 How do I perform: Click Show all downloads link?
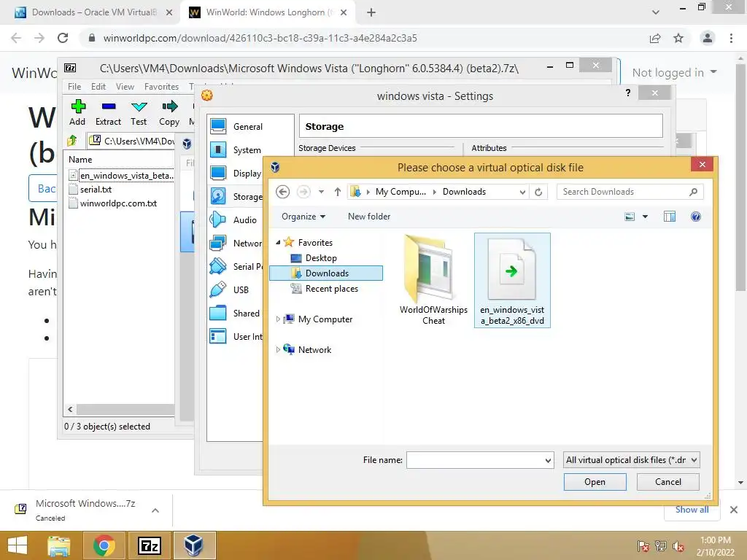[692, 510]
